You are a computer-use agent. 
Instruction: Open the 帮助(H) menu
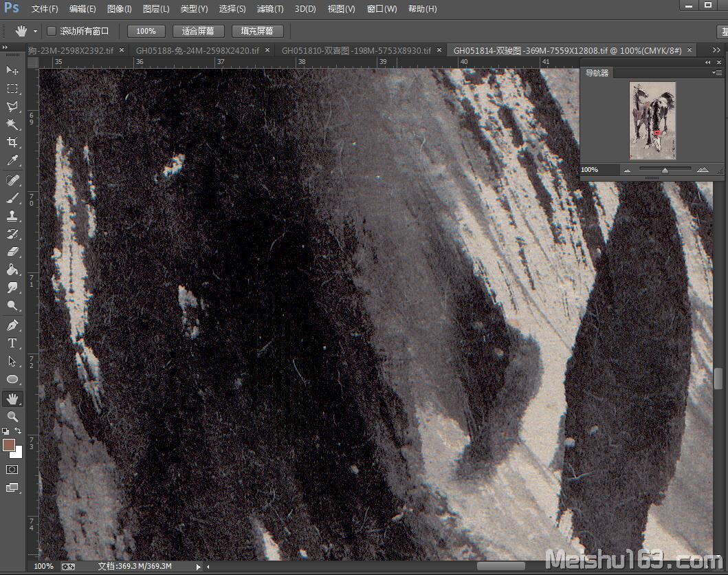423,9
